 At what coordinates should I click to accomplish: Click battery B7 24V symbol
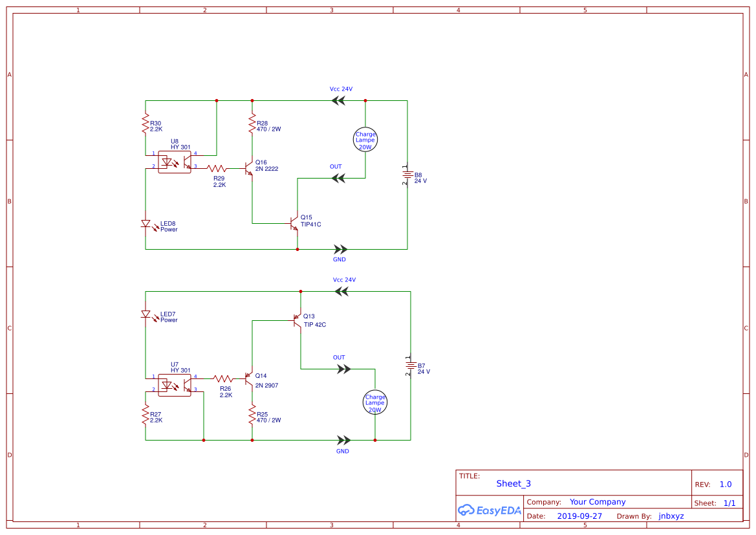coord(409,366)
